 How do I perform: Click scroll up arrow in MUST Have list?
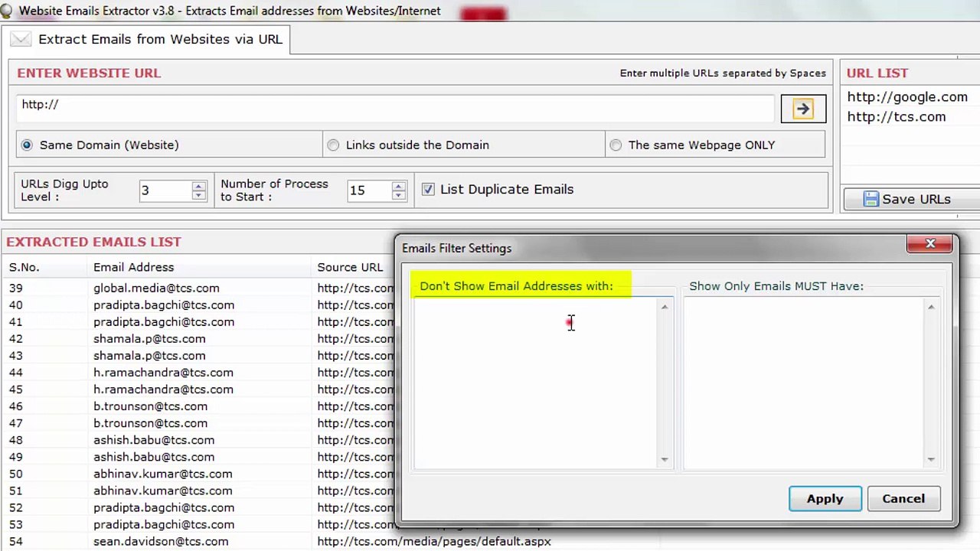click(x=931, y=307)
